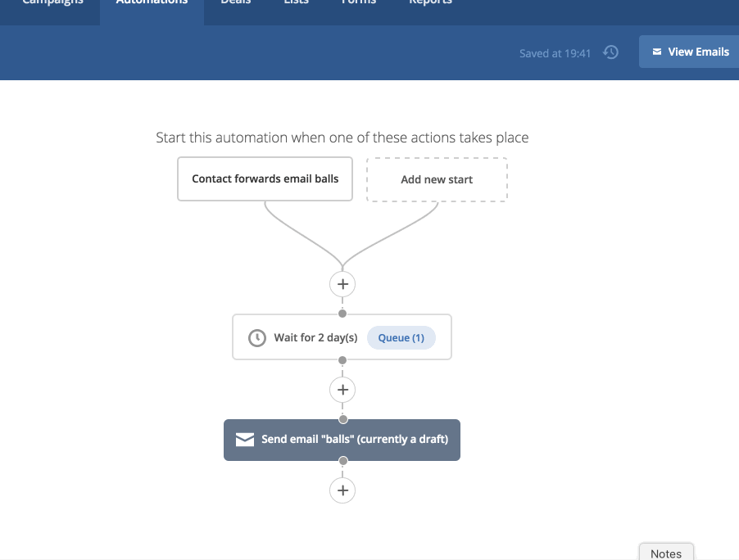Go to the Reports tab
The image size is (739, 560).
coord(430,3)
